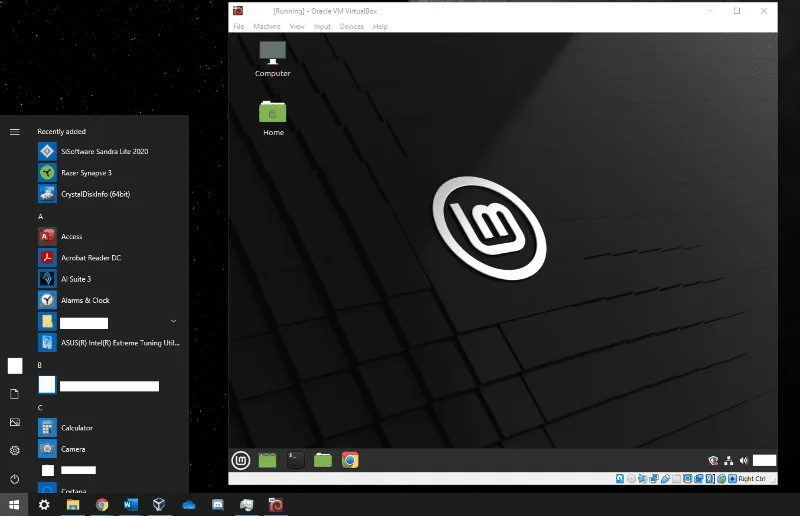This screenshot has width=800, height=516.
Task: Jump to letter C section header
Action: point(40,408)
